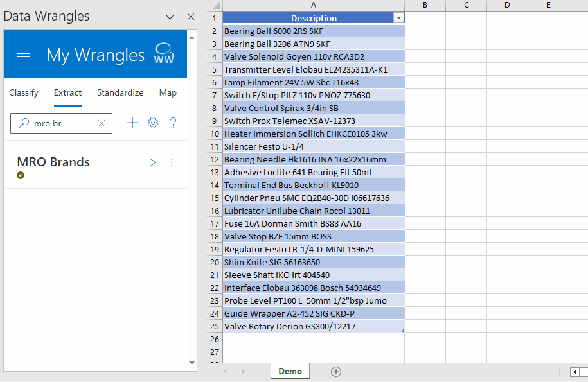
Task: Select row 1 header
Action: point(215,18)
